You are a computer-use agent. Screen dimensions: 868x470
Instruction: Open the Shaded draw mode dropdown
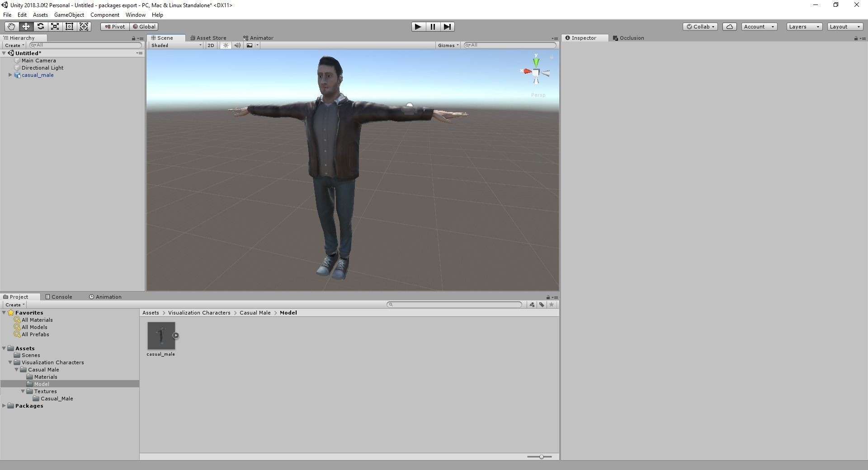pyautogui.click(x=175, y=45)
